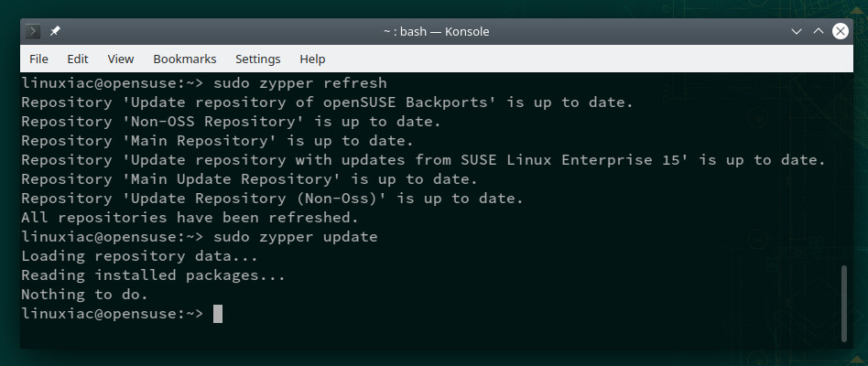The width and height of the screenshot is (868, 366).
Task: Click the "~ : bash — Konsole" title text
Action: [x=436, y=31]
